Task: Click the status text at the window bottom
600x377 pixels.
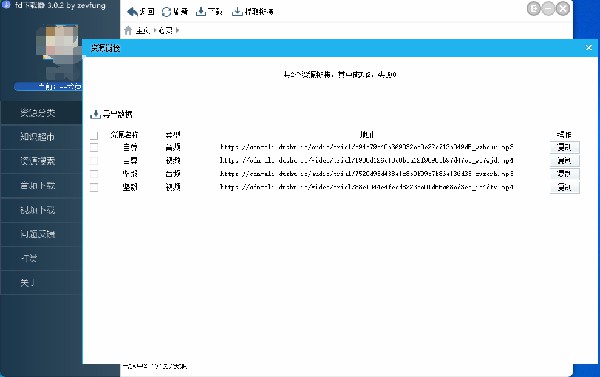Action: coord(155,366)
